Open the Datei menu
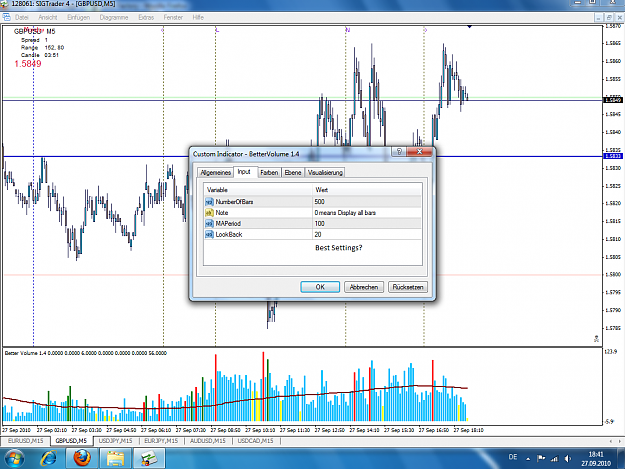This screenshot has width=625, height=469. click(22, 18)
